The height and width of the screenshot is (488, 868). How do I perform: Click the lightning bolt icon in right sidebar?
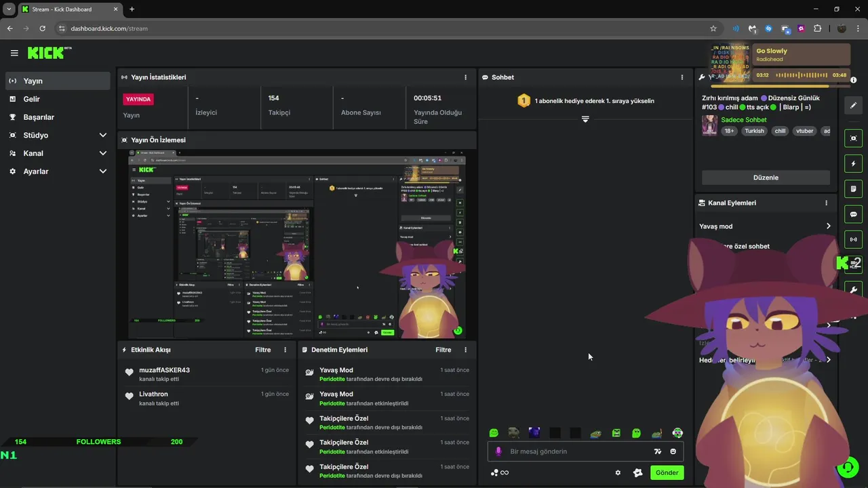point(853,163)
